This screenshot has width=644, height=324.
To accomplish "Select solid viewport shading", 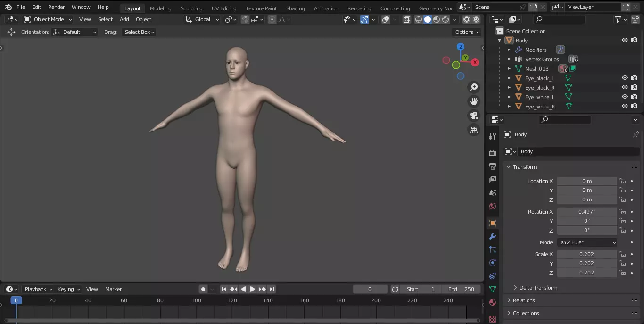I will 428,19.
